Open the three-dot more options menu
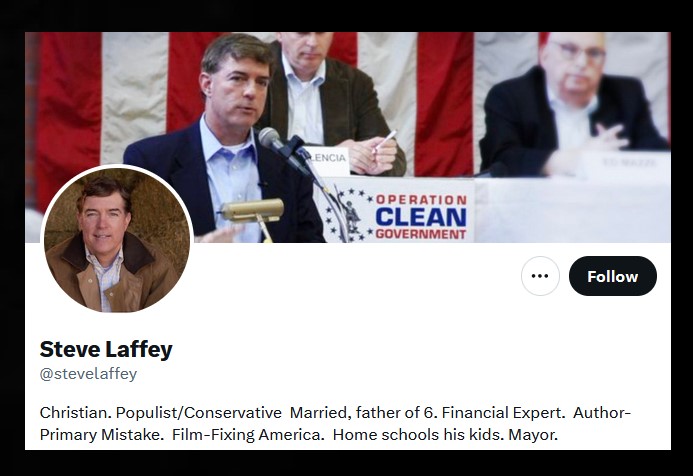The width and height of the screenshot is (693, 476). pyautogui.click(x=540, y=276)
